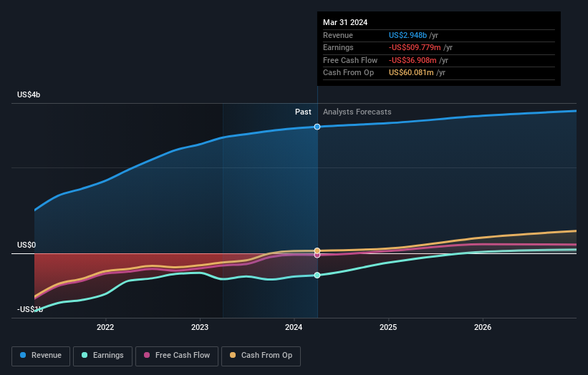Click the Analysts Forecasts label

tap(357, 112)
